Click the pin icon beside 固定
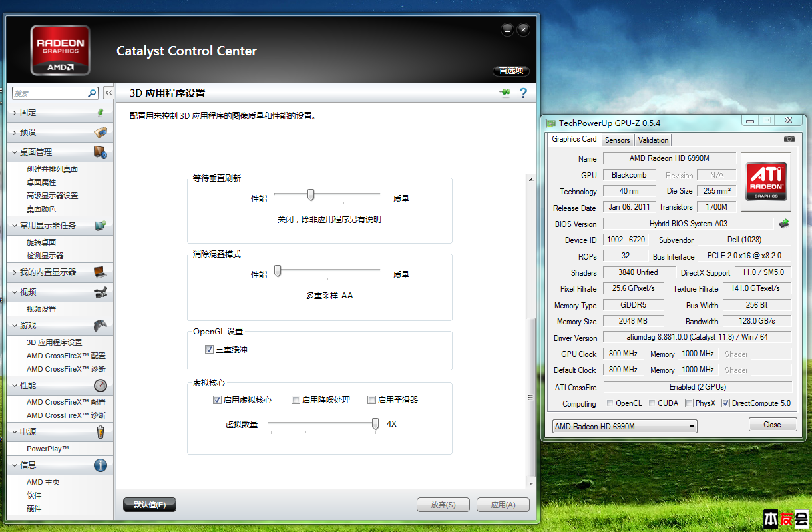Image resolution: width=812 pixels, height=532 pixels. click(x=101, y=113)
